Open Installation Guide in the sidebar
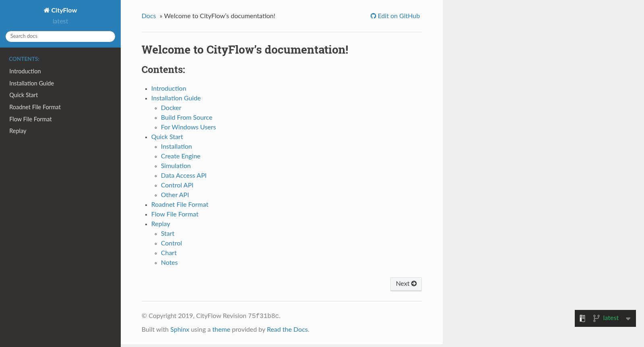The height and width of the screenshot is (347, 644). click(31, 83)
